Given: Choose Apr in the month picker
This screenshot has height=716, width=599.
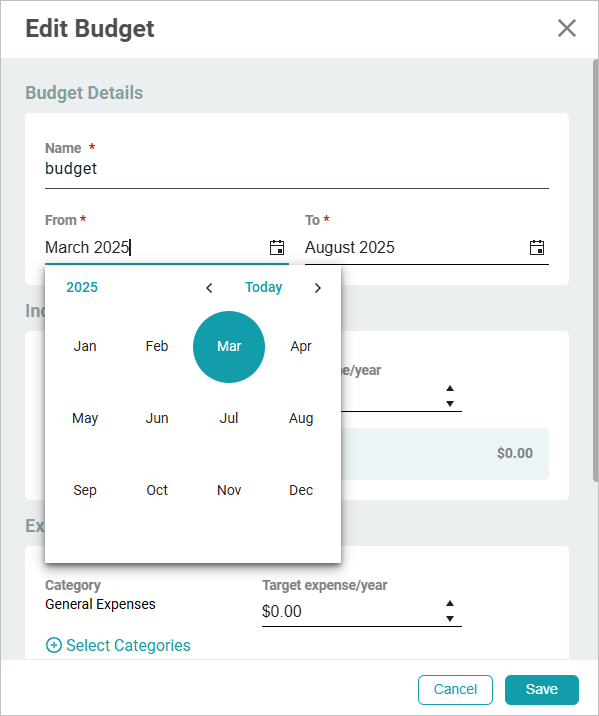Looking at the screenshot, I should click(301, 347).
